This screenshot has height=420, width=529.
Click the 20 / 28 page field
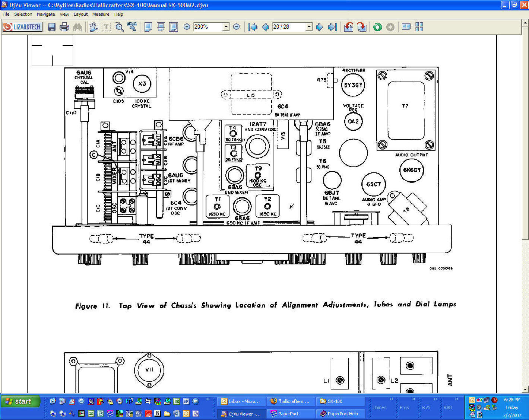[289, 27]
